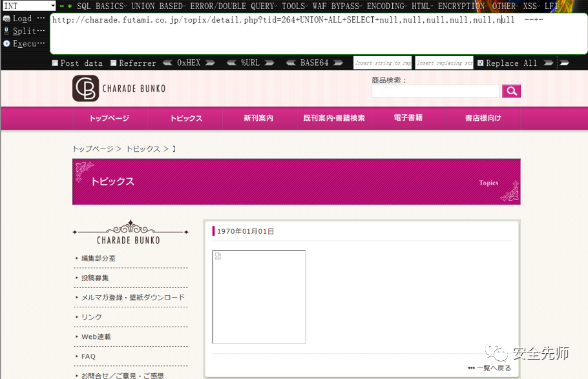Click the %URL encode label
The width and height of the screenshot is (588, 379).
[x=250, y=63]
